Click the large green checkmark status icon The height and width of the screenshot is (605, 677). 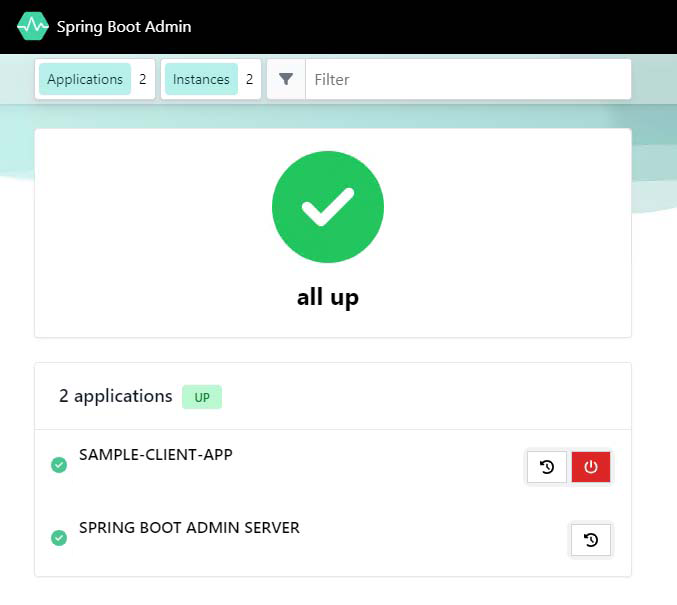(328, 207)
